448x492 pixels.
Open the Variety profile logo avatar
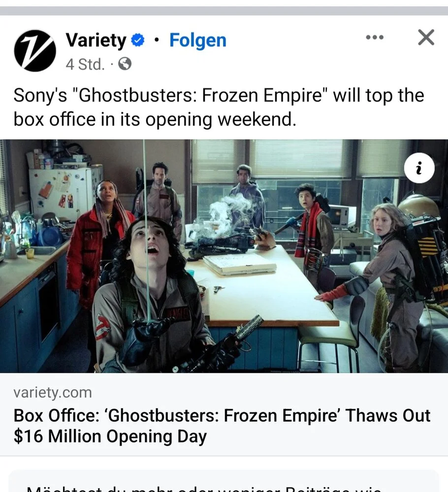[x=35, y=51]
